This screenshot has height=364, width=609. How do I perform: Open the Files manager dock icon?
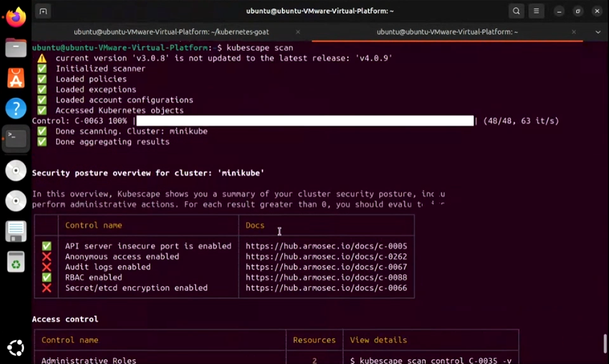pos(16,48)
